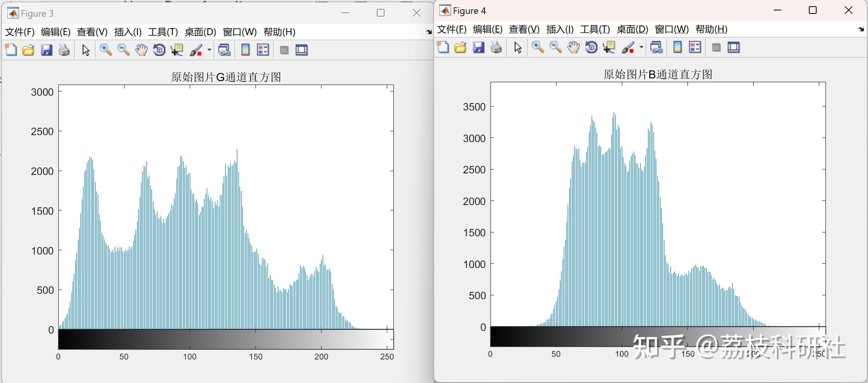Image resolution: width=868 pixels, height=383 pixels.
Task: Select Rotate 3D tool in Figure 3
Action: pyautogui.click(x=159, y=50)
